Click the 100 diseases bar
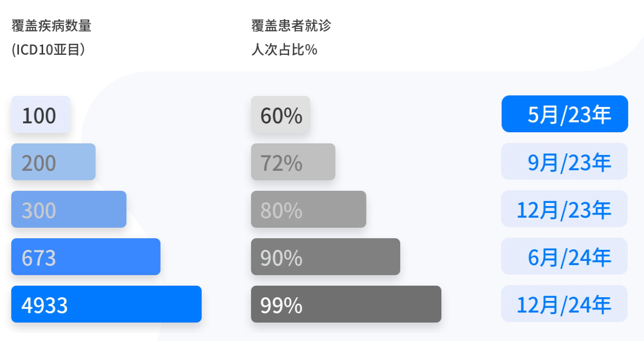This screenshot has width=644, height=341. point(41,114)
